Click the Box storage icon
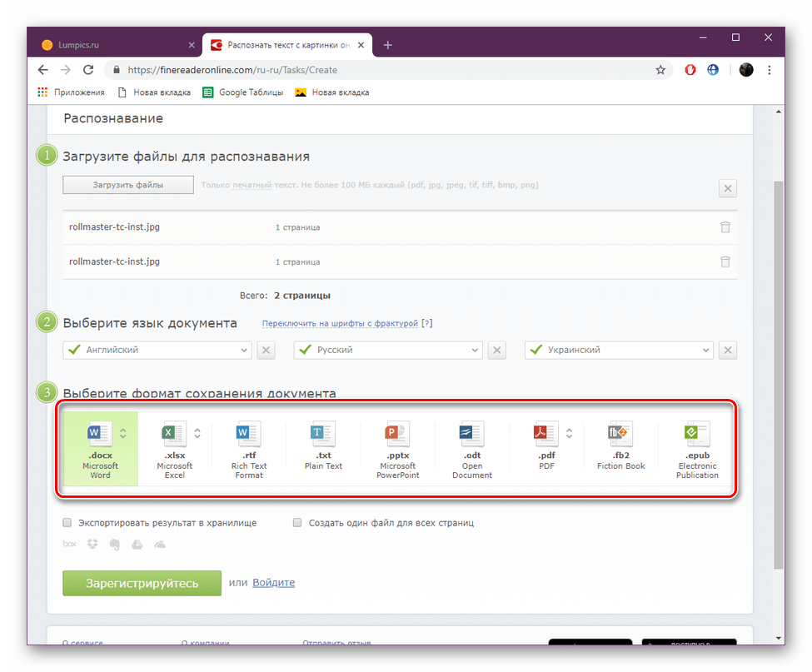Screen dimensions: 812x672 (x=69, y=544)
